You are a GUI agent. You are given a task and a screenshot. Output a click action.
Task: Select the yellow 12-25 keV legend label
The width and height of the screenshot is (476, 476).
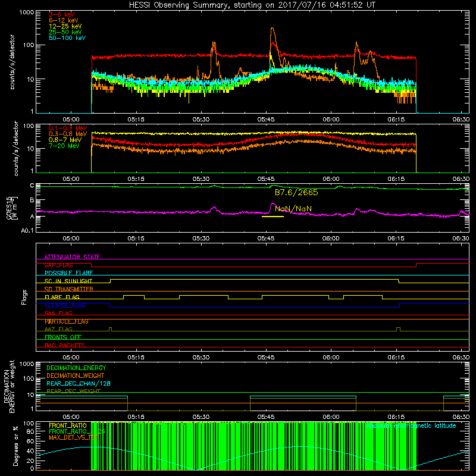point(65,26)
